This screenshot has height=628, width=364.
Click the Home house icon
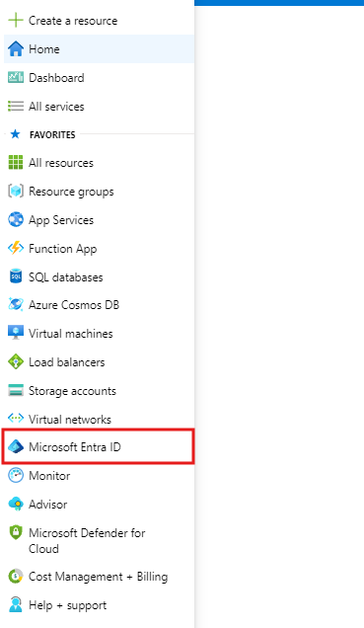point(16,48)
